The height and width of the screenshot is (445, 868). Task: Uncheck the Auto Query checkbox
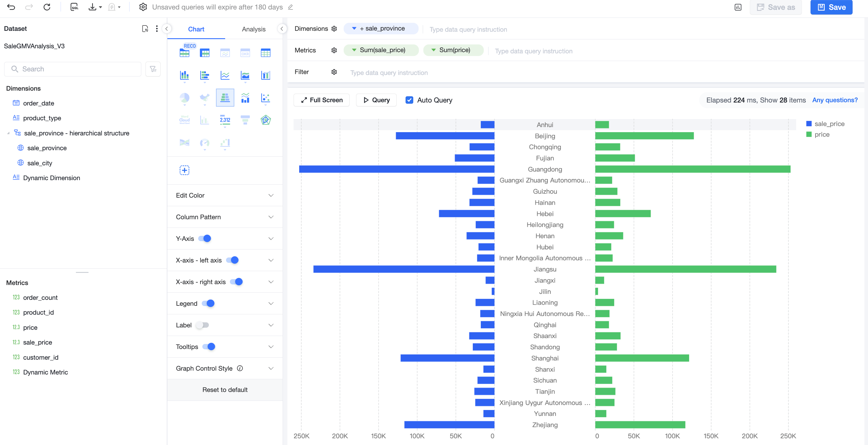tap(409, 100)
